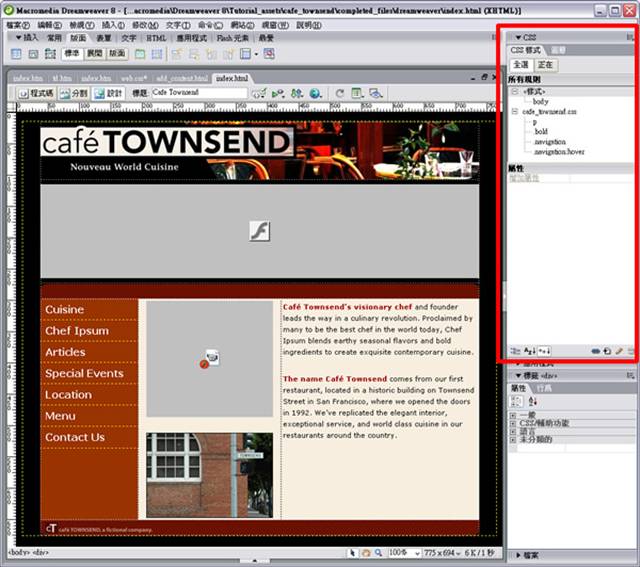Select the .navigation:hover CSS rule

pos(558,152)
